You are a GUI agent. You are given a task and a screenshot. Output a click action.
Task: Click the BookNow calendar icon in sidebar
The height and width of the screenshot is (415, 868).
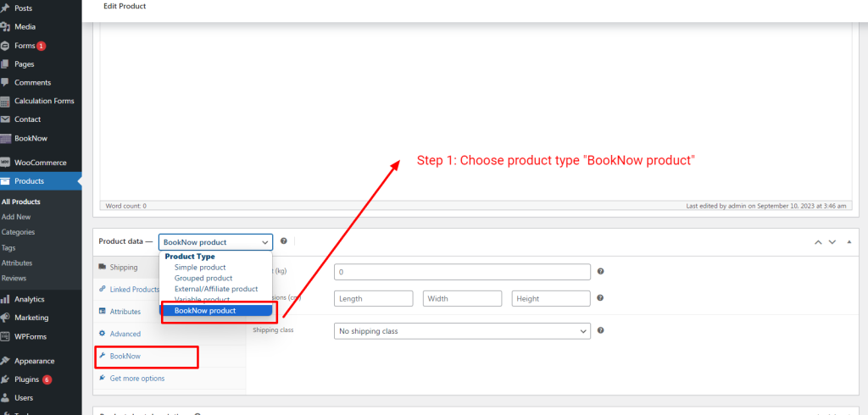tap(5, 138)
